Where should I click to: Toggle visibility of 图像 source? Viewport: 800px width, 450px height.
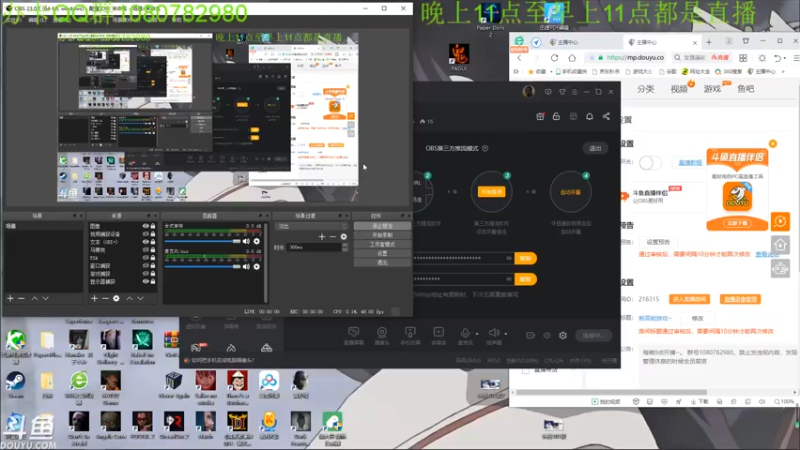click(145, 226)
